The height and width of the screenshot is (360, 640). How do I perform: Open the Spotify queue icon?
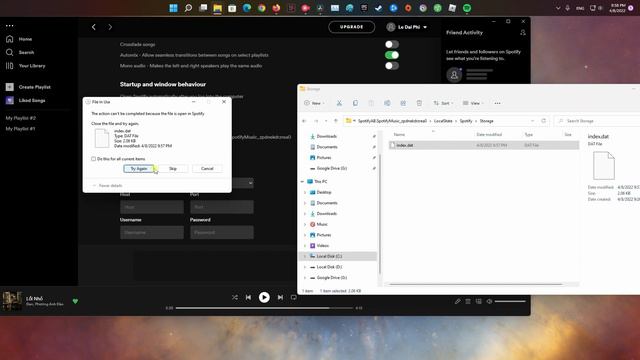click(468, 302)
